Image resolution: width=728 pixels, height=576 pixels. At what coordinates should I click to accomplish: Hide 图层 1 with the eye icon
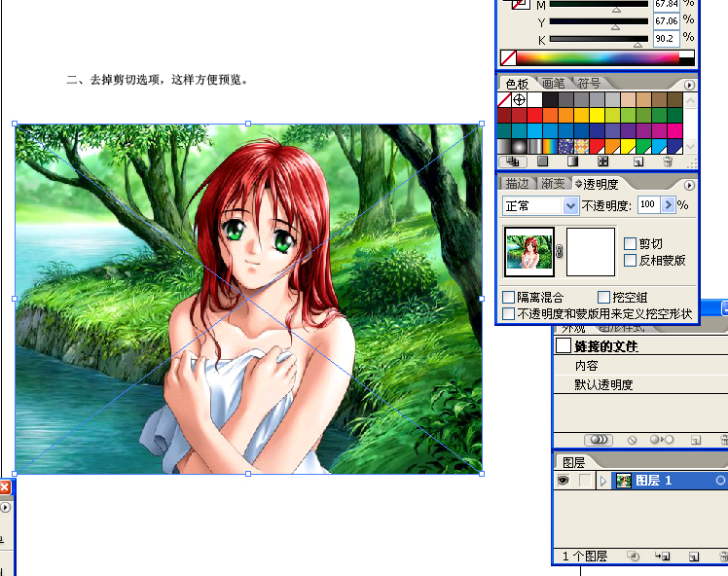(x=564, y=480)
